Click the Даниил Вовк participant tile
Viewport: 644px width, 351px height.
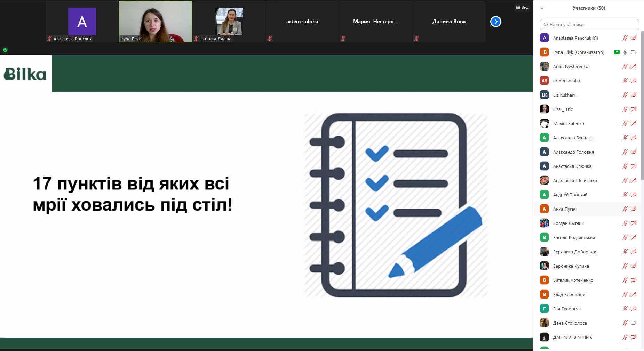[x=449, y=22]
